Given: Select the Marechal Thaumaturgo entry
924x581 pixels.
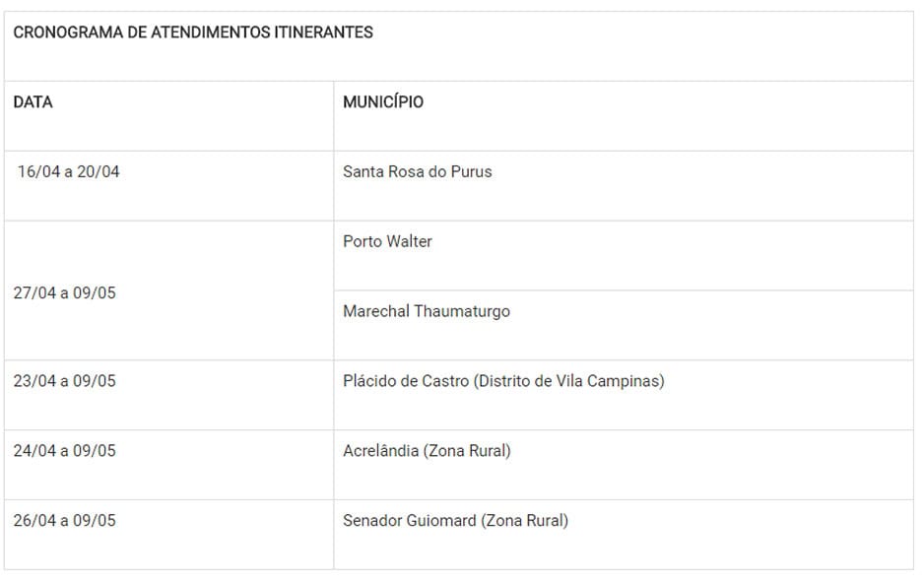Looking at the screenshot, I should coord(426,311).
